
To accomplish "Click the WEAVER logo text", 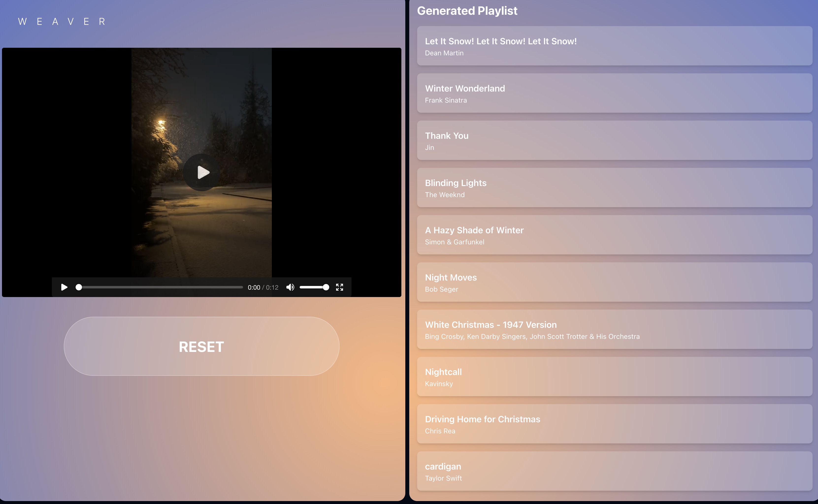I will point(62,22).
